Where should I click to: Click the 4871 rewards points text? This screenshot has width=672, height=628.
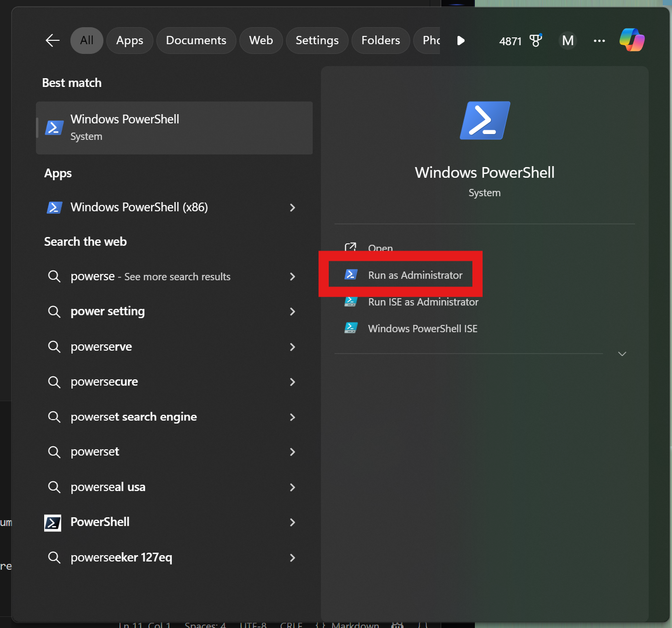point(510,41)
